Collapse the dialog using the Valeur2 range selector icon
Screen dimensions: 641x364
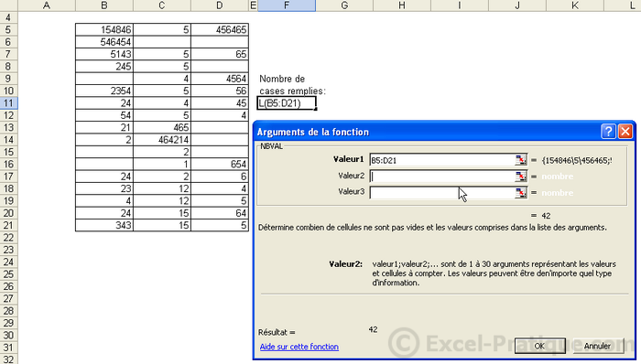[520, 177]
